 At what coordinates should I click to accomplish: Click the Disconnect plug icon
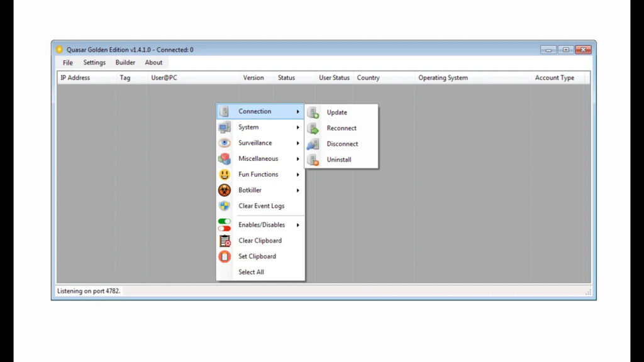tap(313, 144)
